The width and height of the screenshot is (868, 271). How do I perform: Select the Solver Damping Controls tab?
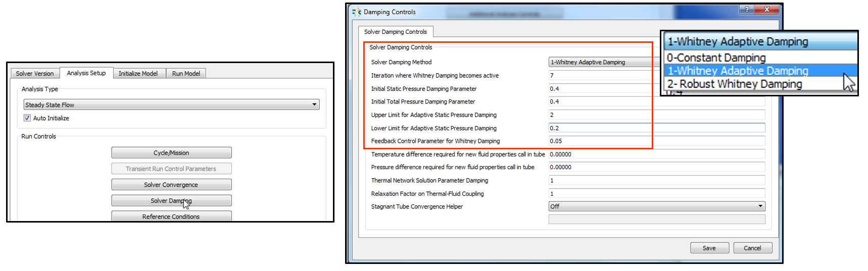(x=395, y=32)
